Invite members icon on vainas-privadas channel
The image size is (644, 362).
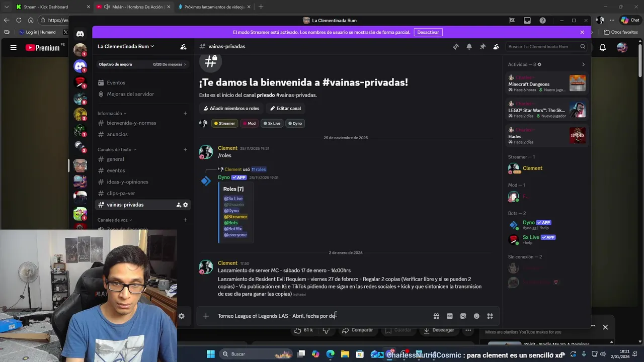click(179, 205)
